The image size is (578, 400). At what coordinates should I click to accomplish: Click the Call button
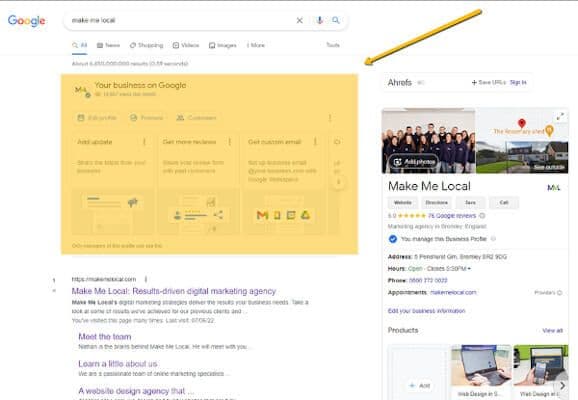tap(504, 202)
